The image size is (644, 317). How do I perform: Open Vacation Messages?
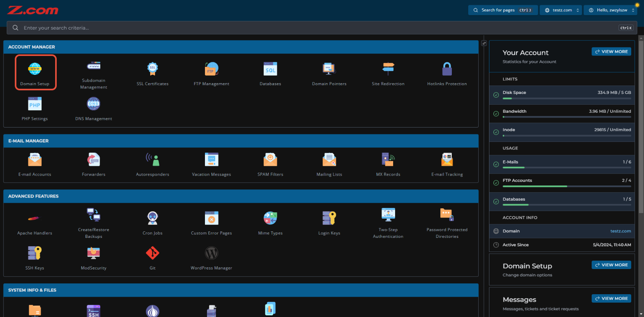211,165
